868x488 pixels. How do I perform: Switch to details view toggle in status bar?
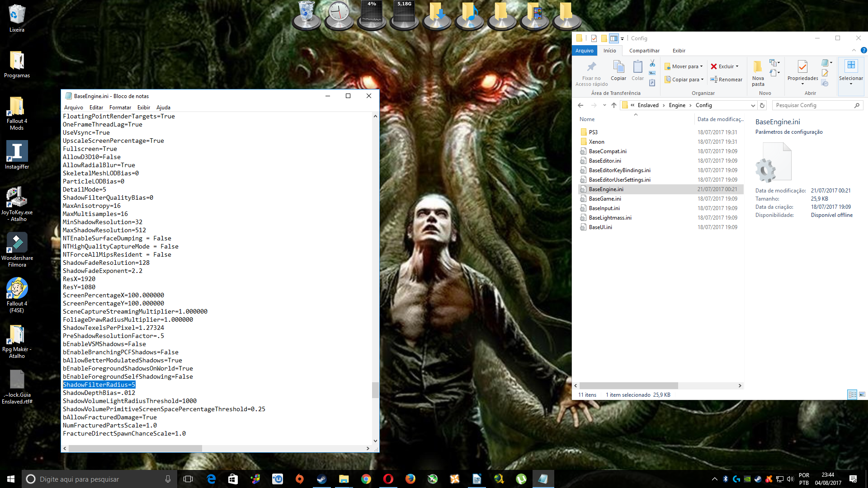[x=852, y=394]
